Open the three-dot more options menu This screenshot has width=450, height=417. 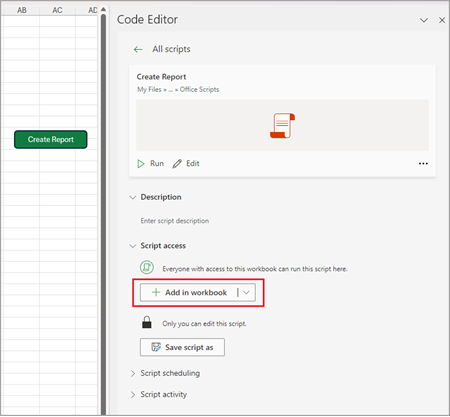[x=423, y=164]
